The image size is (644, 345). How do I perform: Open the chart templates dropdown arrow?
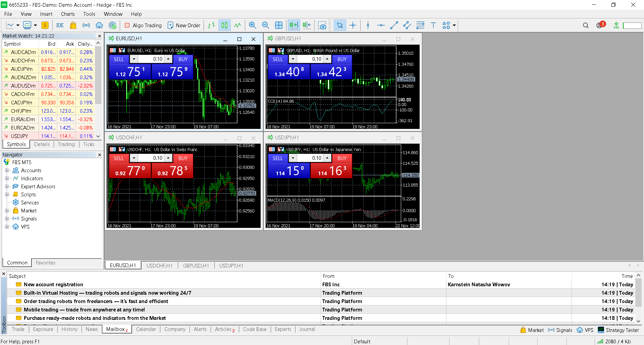tap(35, 25)
